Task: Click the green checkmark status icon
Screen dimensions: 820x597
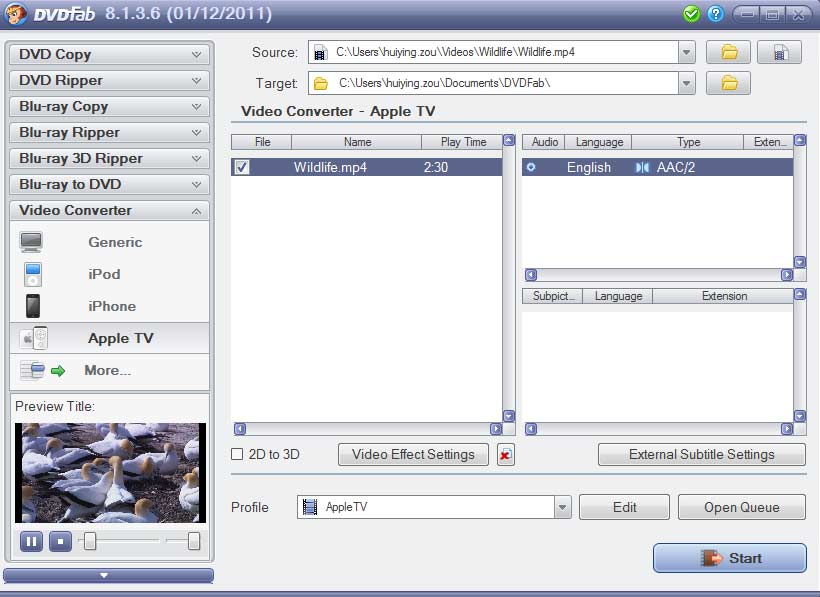Action: 691,14
